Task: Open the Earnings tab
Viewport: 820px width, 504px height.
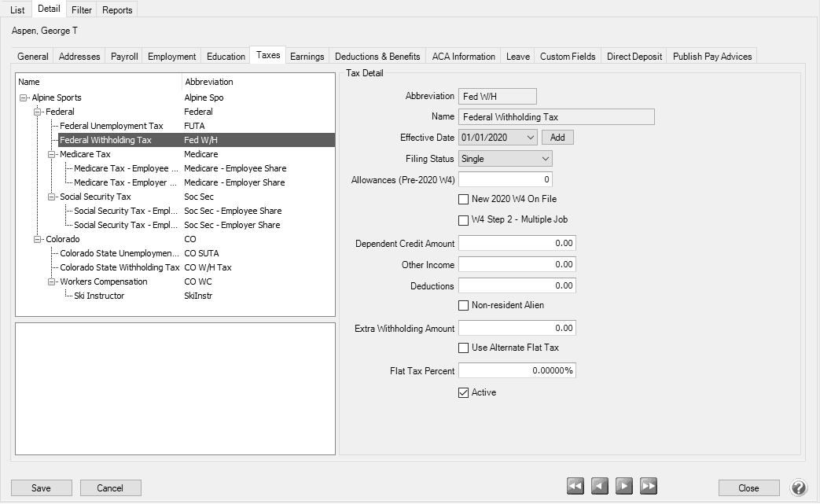Action: (307, 57)
